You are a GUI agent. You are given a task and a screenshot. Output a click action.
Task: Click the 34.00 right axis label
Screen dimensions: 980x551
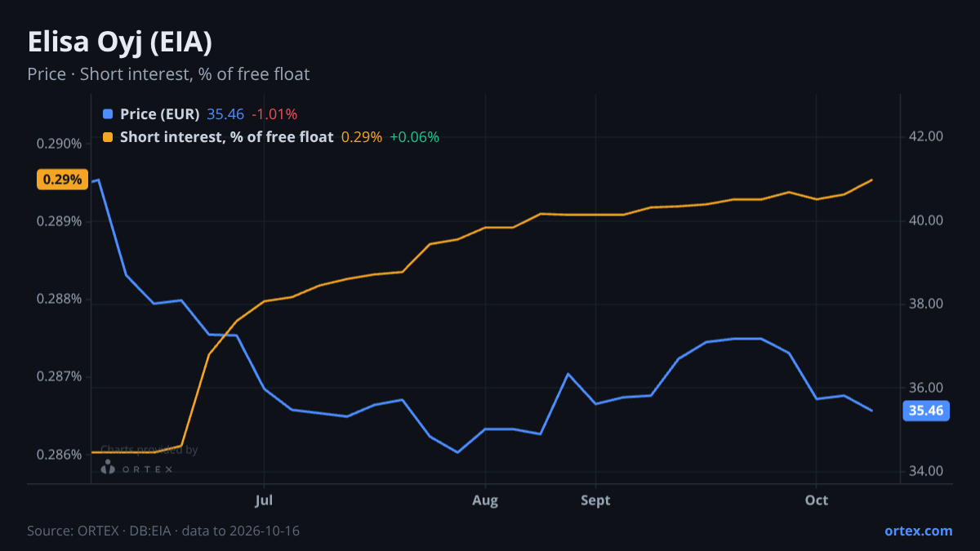(927, 471)
